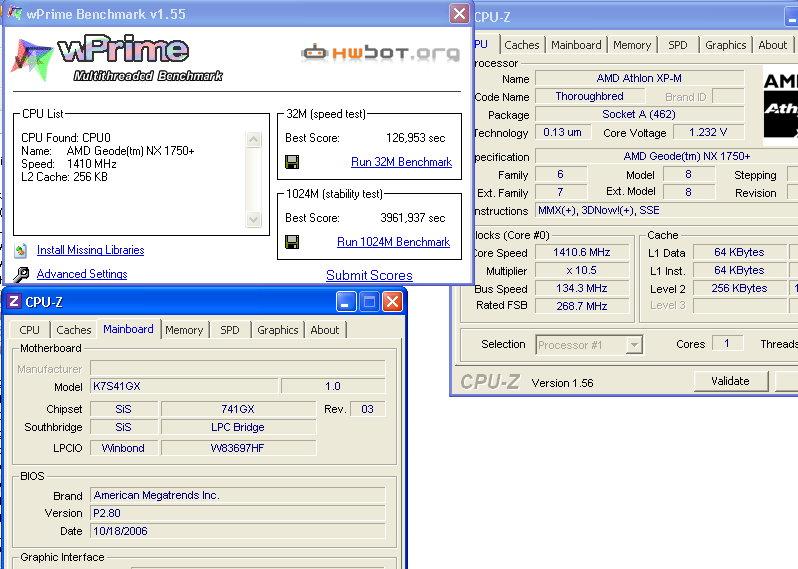Viewport: 798px width, 569px height.
Task: Click LPCIO vendor Winbond
Action: [x=124, y=448]
